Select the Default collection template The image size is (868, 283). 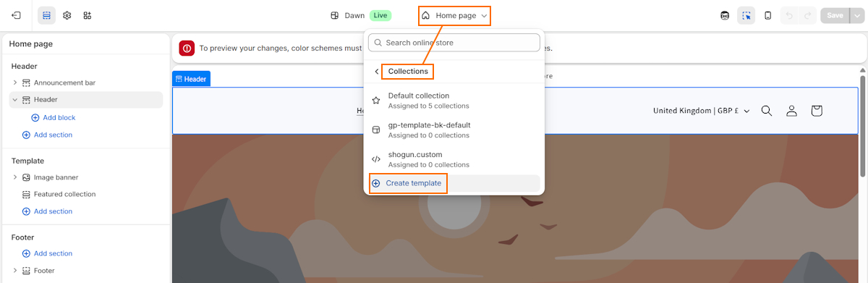click(454, 101)
